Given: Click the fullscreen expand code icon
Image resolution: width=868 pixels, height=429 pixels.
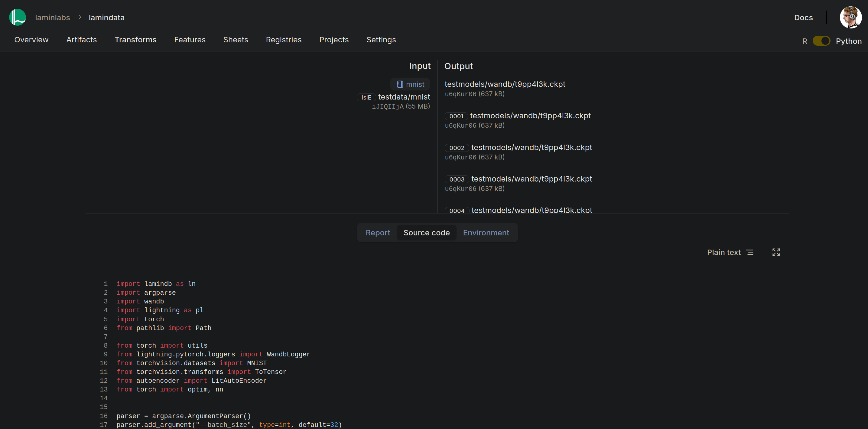Looking at the screenshot, I should coord(776,252).
